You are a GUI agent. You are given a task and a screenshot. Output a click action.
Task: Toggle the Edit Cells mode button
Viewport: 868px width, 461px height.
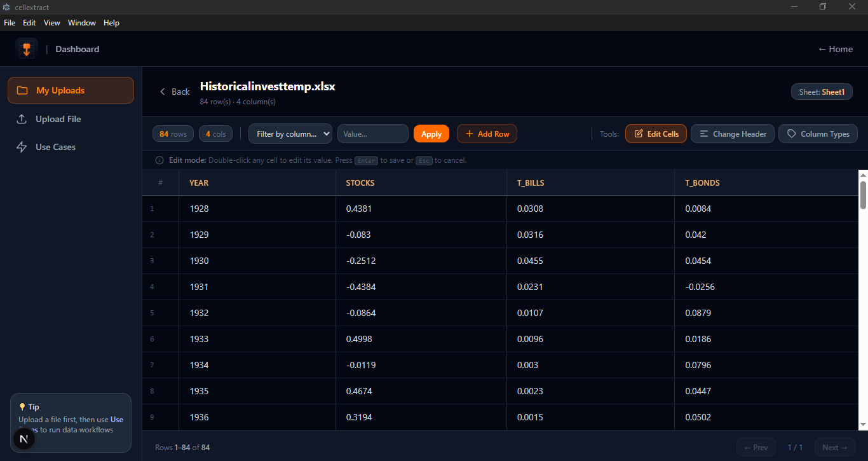point(656,134)
